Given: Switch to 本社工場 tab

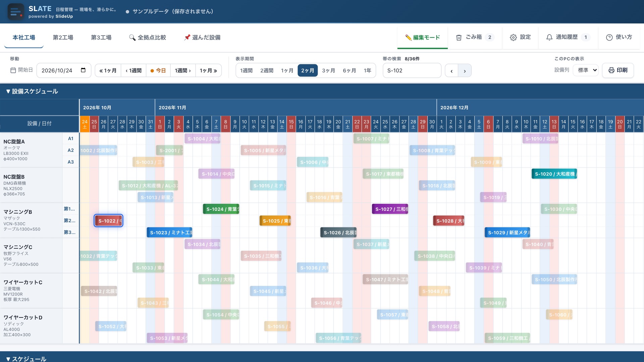Looking at the screenshot, I should pyautogui.click(x=24, y=38).
